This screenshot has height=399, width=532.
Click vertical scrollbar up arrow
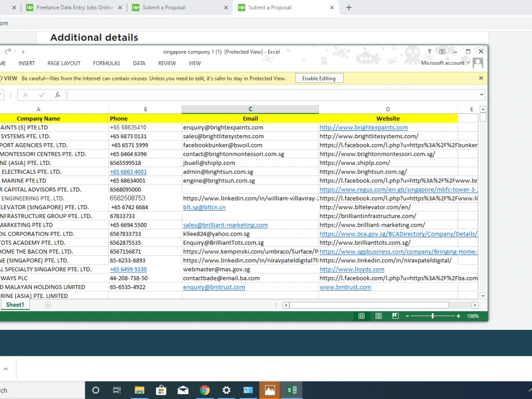pos(483,109)
